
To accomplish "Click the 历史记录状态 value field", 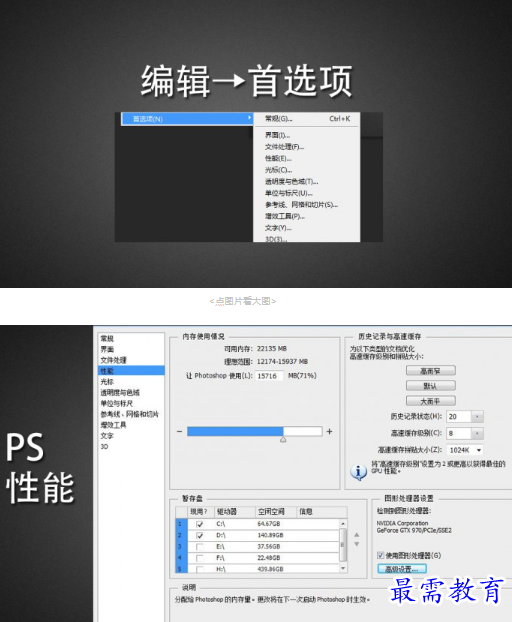I will click(x=458, y=417).
